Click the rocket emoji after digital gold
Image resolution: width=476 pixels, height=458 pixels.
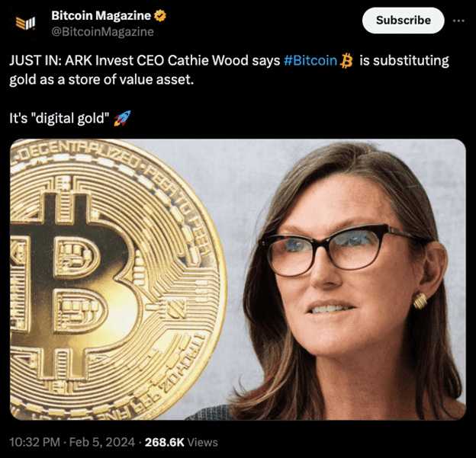click(122, 118)
